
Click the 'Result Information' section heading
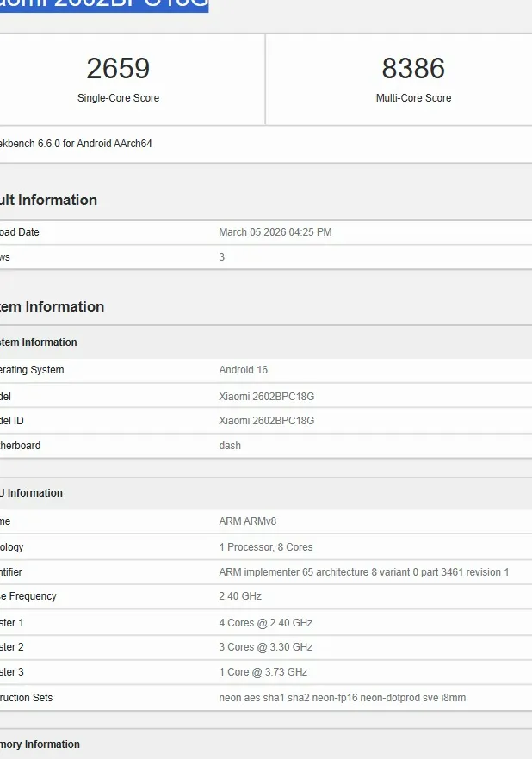tap(48, 200)
